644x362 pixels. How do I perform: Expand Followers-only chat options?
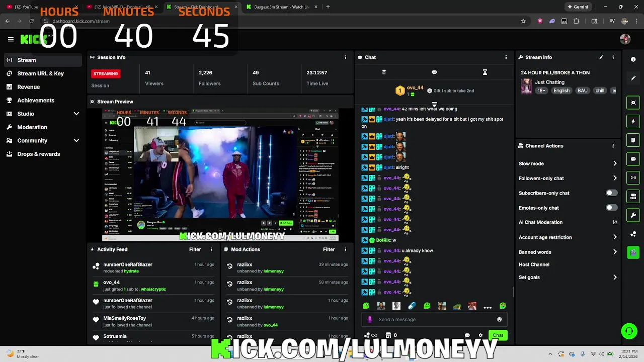[x=615, y=178]
